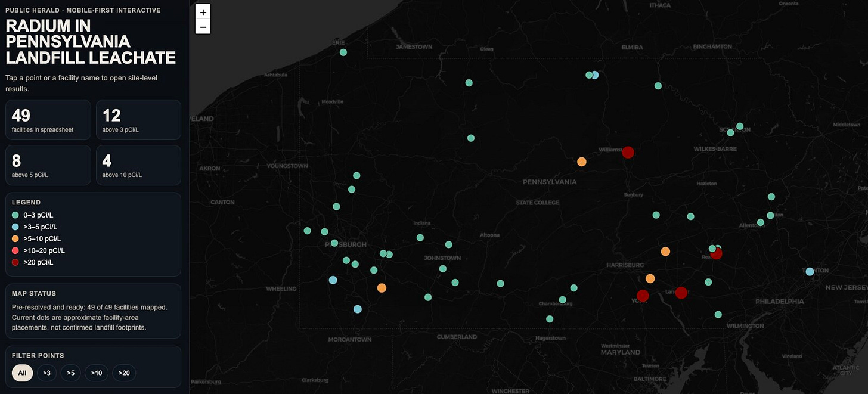This screenshot has width=868, height=394.
Task: Enable the ">3" points filter
Action: 46,373
